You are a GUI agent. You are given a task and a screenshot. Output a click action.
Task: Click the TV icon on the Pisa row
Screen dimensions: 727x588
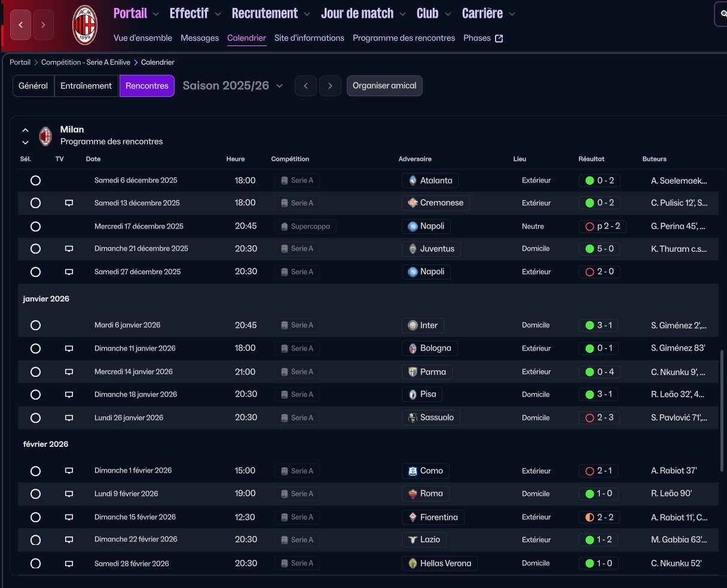(x=69, y=395)
